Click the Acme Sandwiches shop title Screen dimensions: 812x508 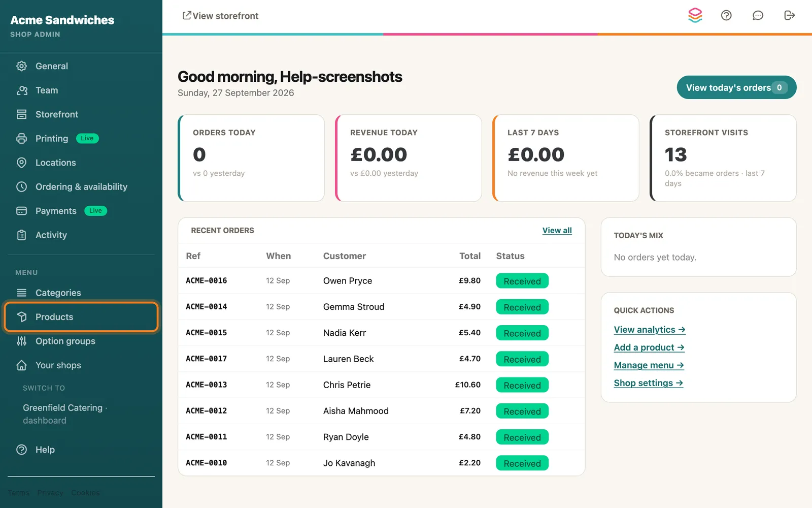pyautogui.click(x=62, y=20)
